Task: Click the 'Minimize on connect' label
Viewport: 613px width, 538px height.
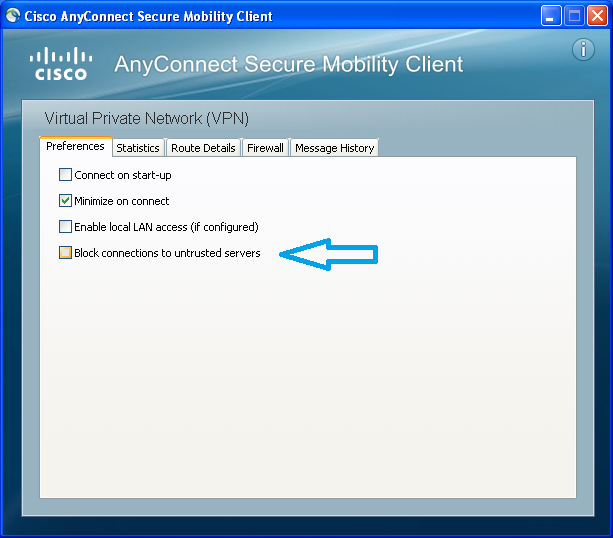Action: 122,201
